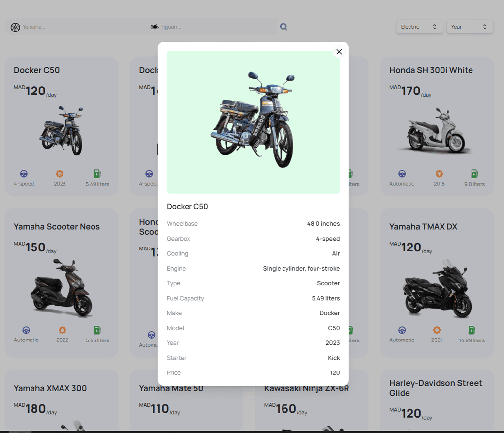
Task: Click the Price value 120 in modal
Action: (x=335, y=372)
